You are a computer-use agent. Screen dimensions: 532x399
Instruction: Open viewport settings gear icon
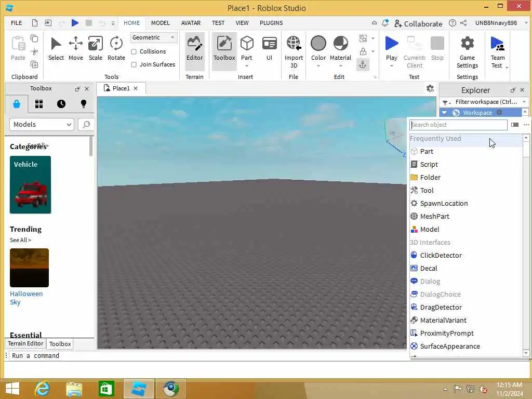(x=430, y=88)
